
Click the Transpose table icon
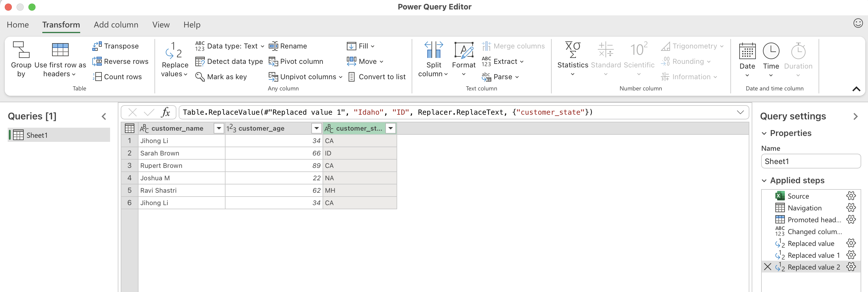click(x=97, y=46)
